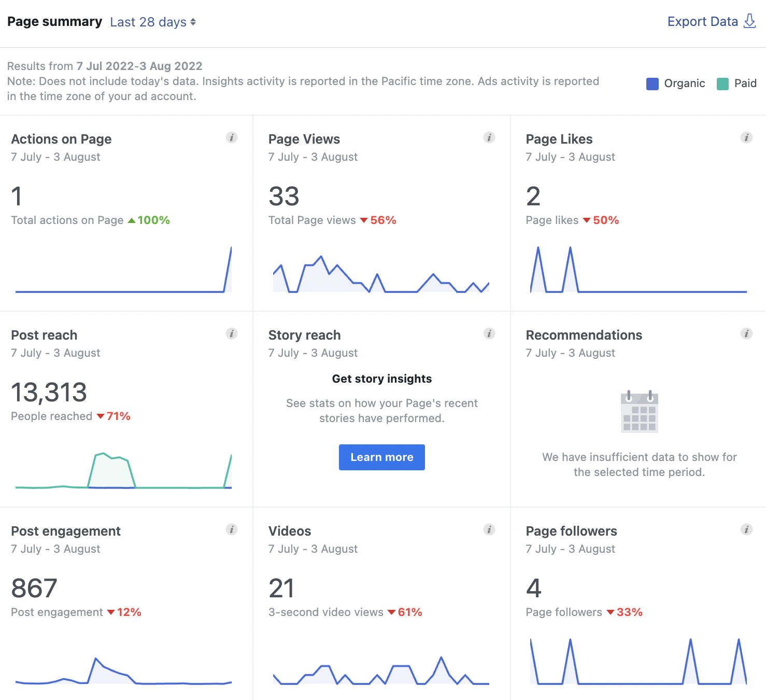Click the 100% increase on Total actions

[x=149, y=220]
